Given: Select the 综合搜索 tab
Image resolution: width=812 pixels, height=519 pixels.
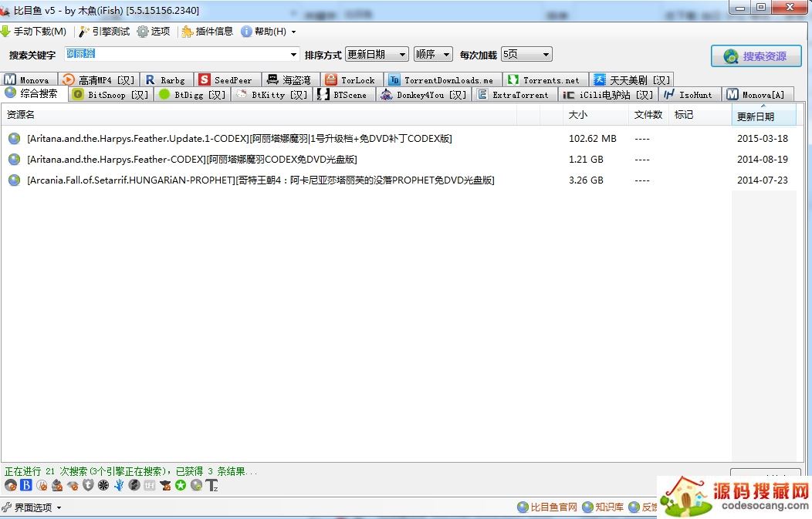Looking at the screenshot, I should point(34,93).
